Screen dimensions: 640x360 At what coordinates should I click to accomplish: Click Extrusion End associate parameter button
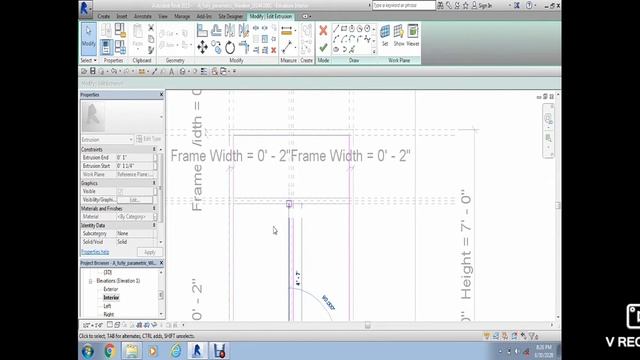(x=156, y=157)
